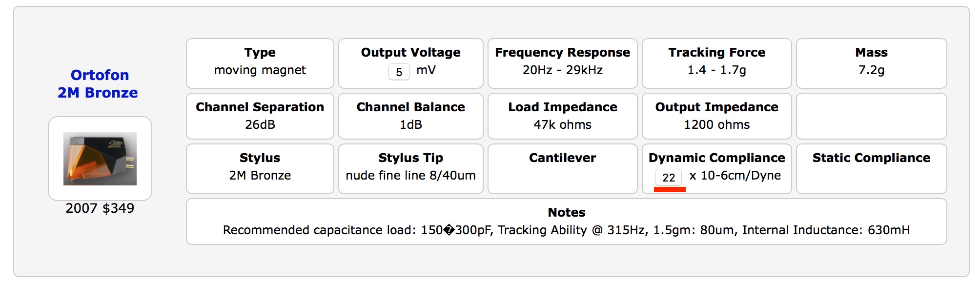Select the Type moving magnet cell
Viewport: 980px width, 283px height.
tap(260, 63)
